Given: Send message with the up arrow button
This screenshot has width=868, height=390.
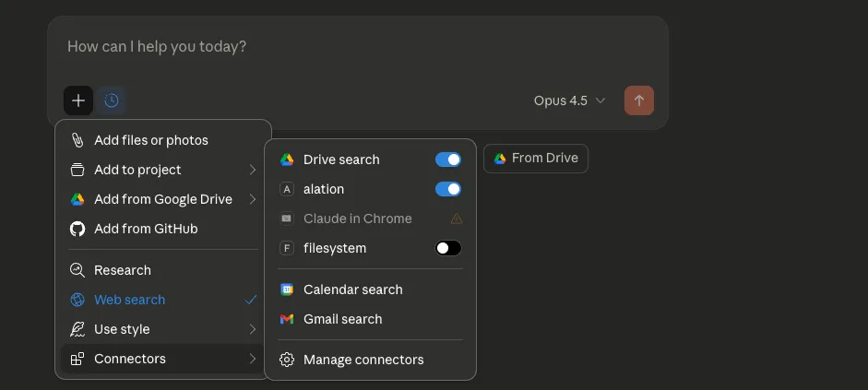Looking at the screenshot, I should (639, 100).
